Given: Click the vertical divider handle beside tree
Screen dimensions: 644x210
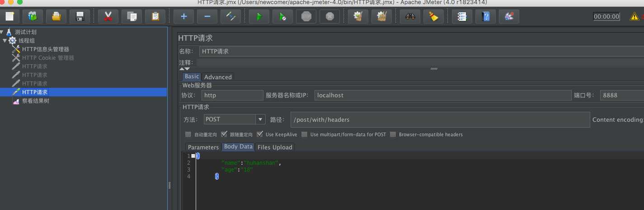Looking at the screenshot, I should (169, 185).
